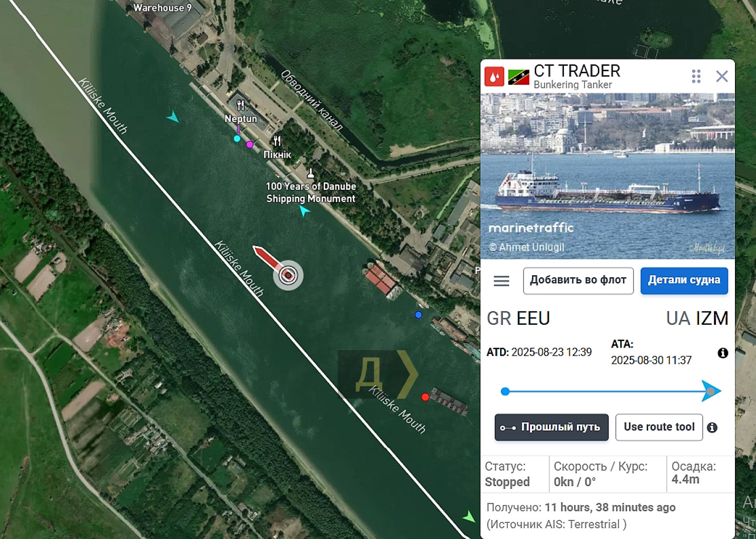Click the Use route tool button
The width and height of the screenshot is (756, 539).
tap(659, 427)
